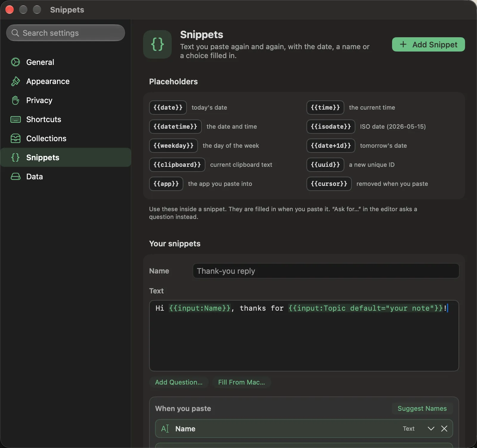This screenshot has width=477, height=448.
Task: Click the {{clipboard}} placeholder chip
Action: (177, 165)
